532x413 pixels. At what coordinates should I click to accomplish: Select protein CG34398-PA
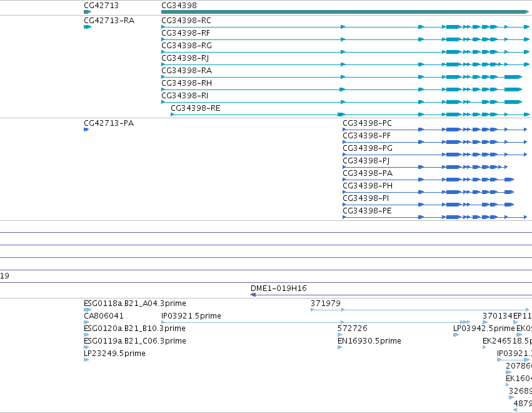(368, 173)
